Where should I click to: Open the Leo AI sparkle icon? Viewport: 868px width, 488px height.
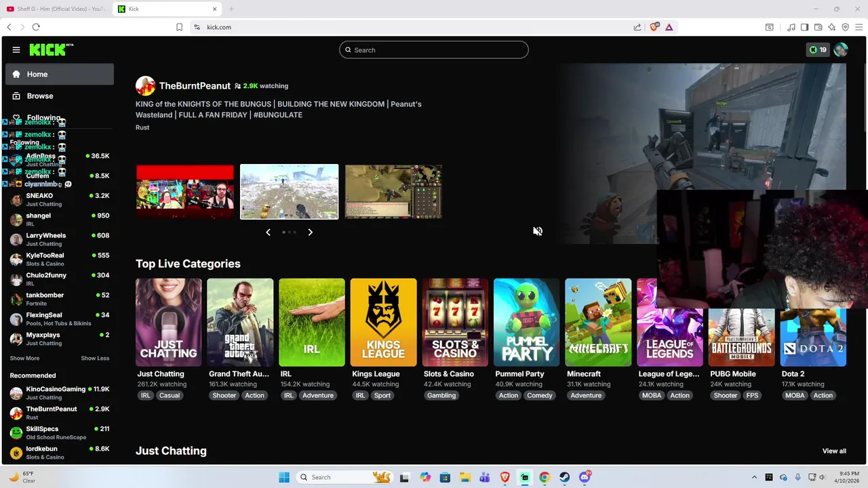click(832, 27)
